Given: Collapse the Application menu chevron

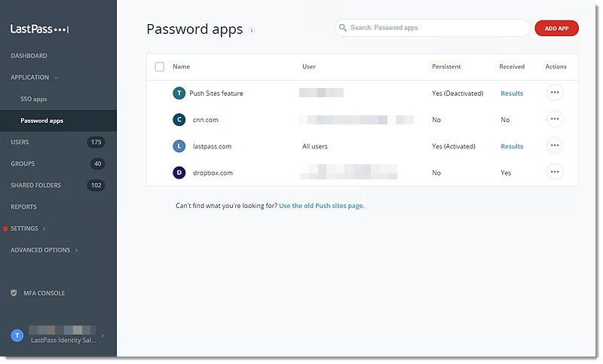Looking at the screenshot, I should (x=56, y=78).
